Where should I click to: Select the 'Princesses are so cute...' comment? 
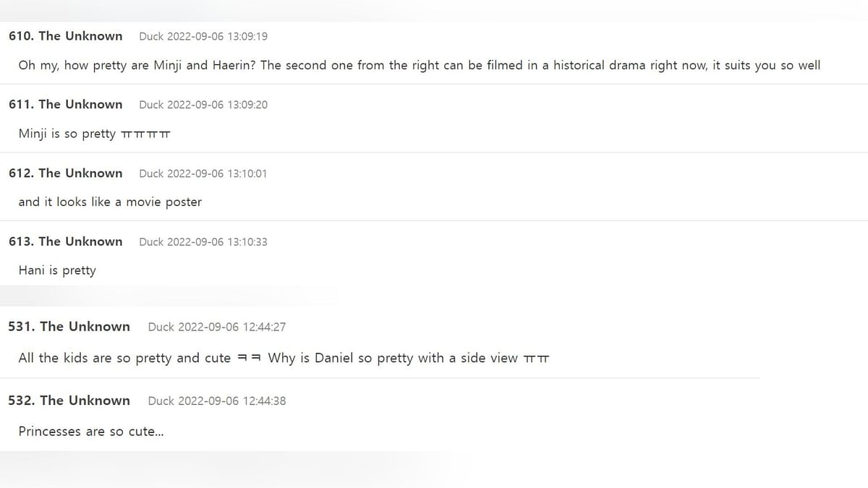pyautogui.click(x=91, y=431)
